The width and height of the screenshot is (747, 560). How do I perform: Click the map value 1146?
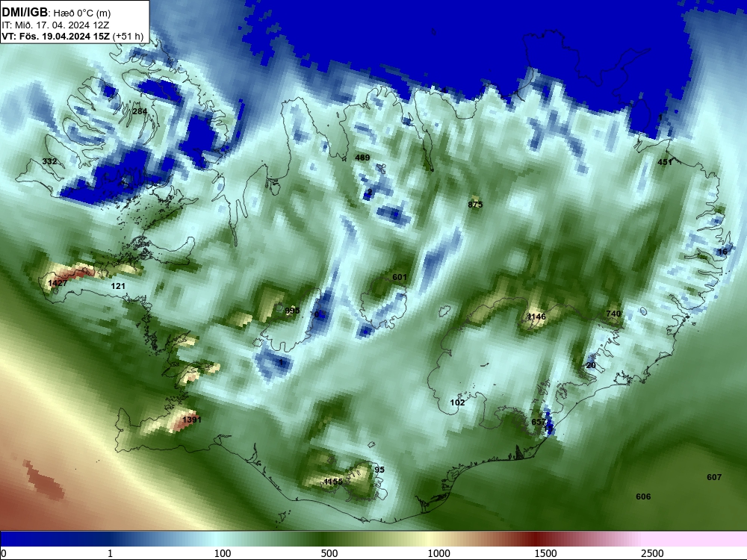(536, 317)
